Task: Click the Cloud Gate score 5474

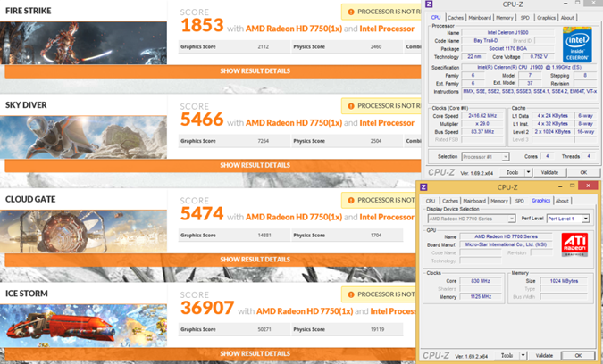Action: [x=202, y=213]
